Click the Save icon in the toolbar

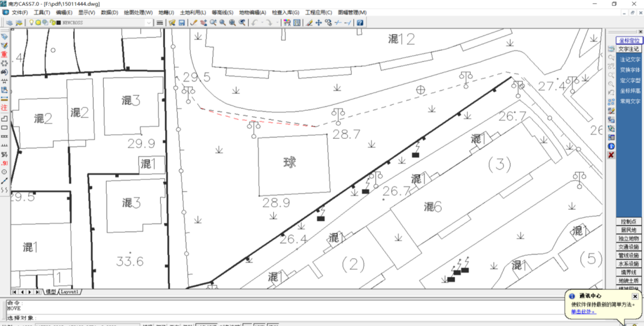182,23
